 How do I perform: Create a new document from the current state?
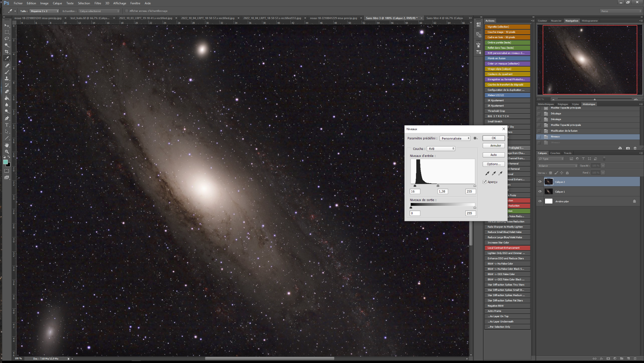click(620, 148)
